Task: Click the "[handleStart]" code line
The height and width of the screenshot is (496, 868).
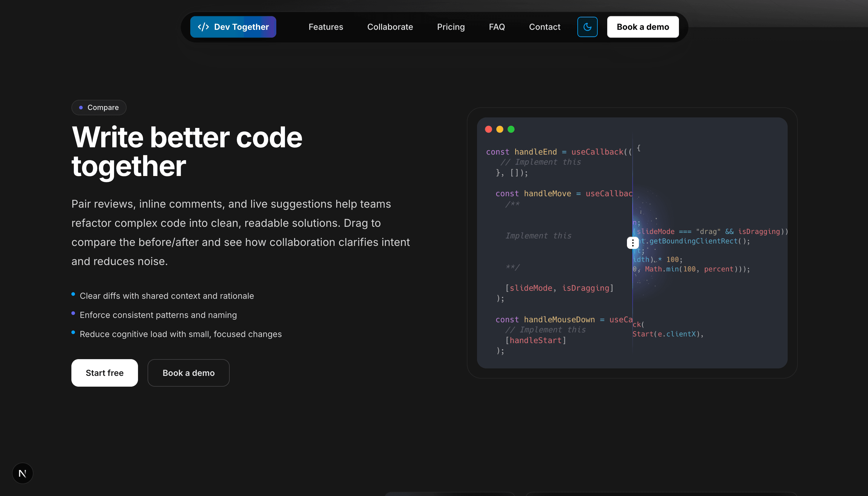Action: pos(535,340)
